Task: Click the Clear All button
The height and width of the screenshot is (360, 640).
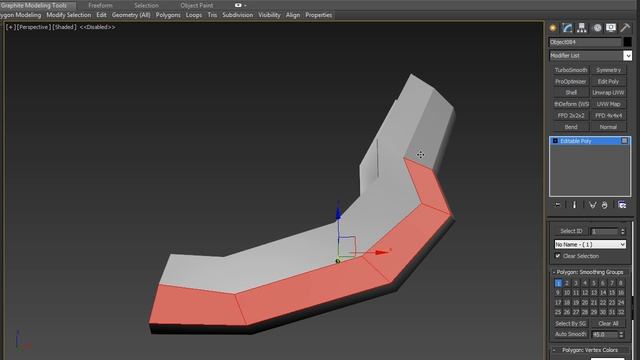Action: [x=608, y=324]
